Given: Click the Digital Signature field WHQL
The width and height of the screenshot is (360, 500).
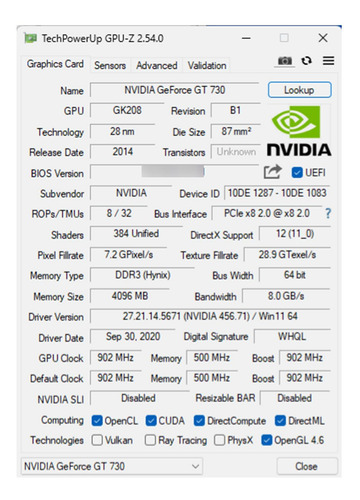Looking at the screenshot, I should pos(292,336).
